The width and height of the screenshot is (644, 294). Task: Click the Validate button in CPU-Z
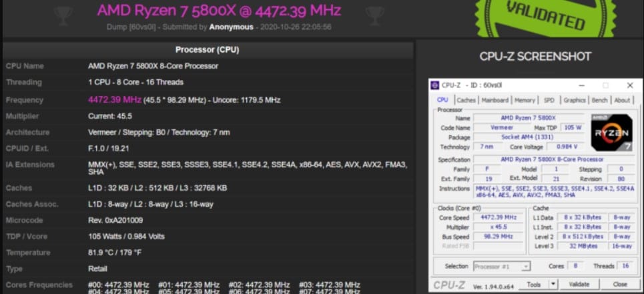click(579, 284)
